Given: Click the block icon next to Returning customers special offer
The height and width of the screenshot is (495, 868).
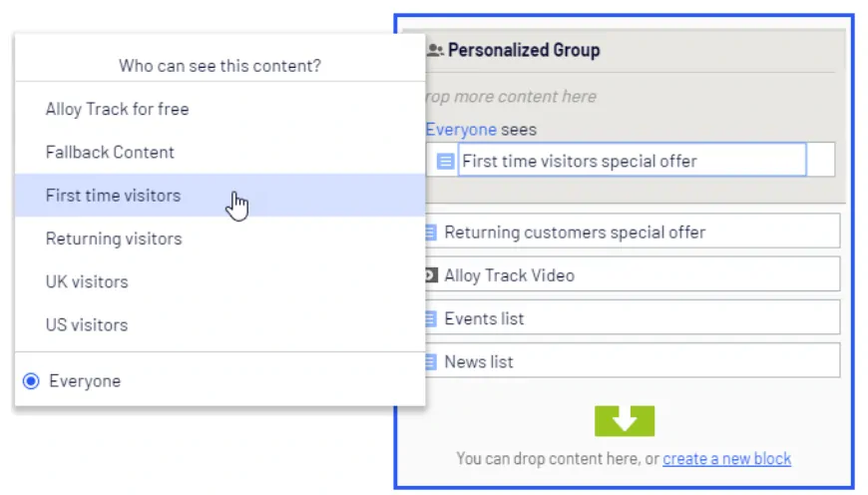Looking at the screenshot, I should (x=431, y=232).
